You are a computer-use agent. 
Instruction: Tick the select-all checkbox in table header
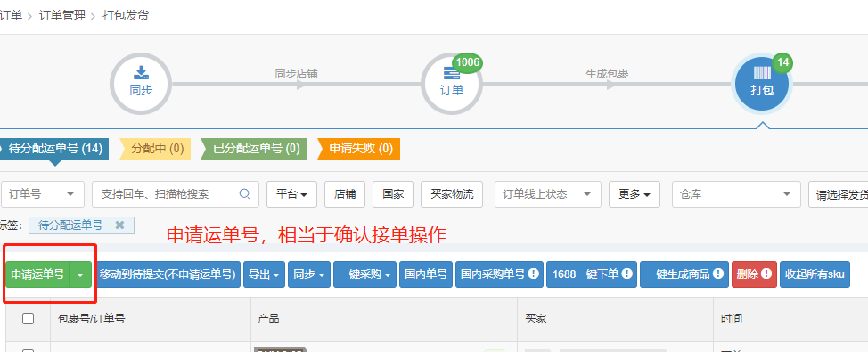28,319
